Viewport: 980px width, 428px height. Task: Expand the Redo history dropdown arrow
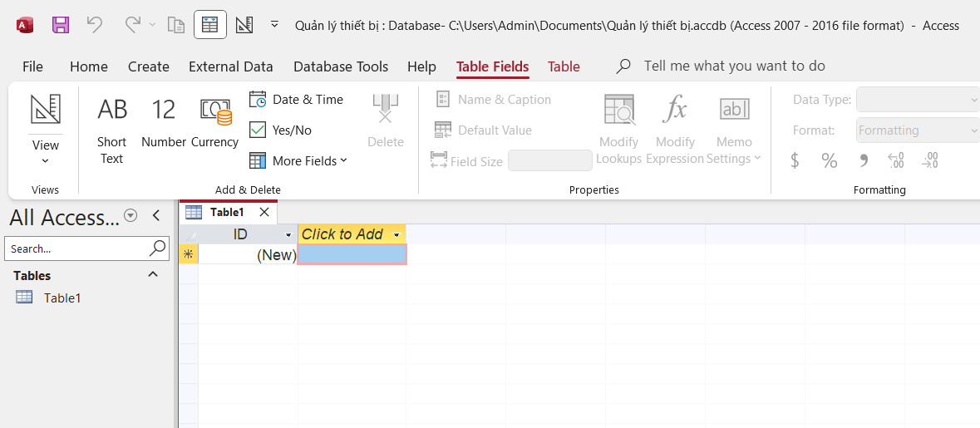pyautogui.click(x=152, y=25)
